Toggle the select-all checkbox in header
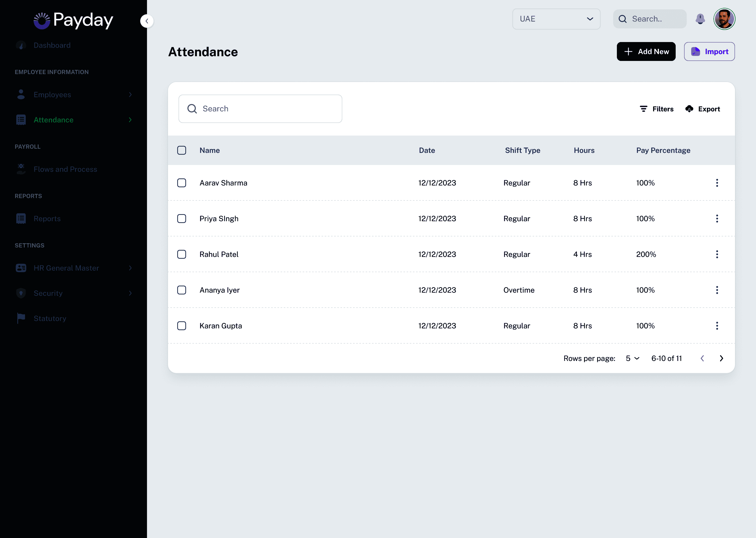Screen dimensions: 756x538 [x=181, y=151]
